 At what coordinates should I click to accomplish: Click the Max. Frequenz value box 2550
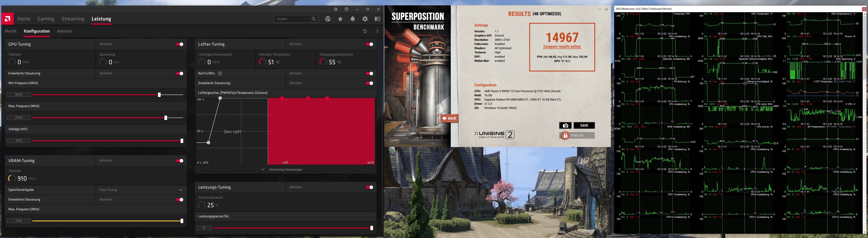coord(19,118)
